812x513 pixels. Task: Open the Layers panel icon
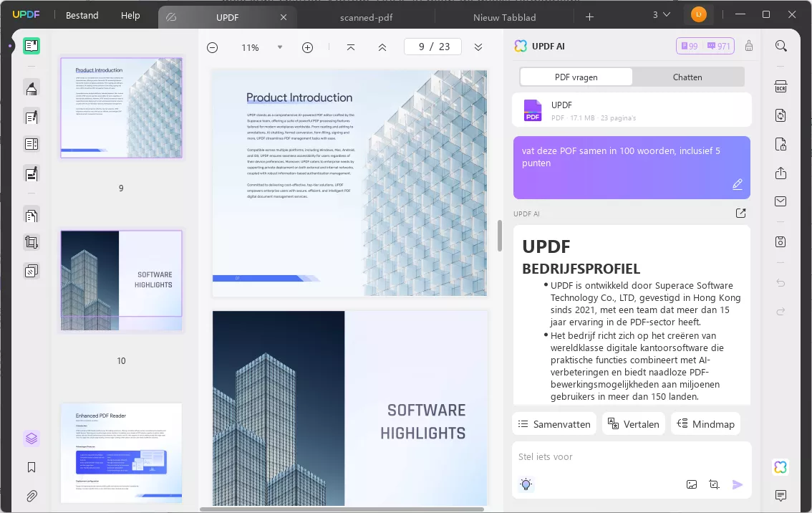point(32,438)
